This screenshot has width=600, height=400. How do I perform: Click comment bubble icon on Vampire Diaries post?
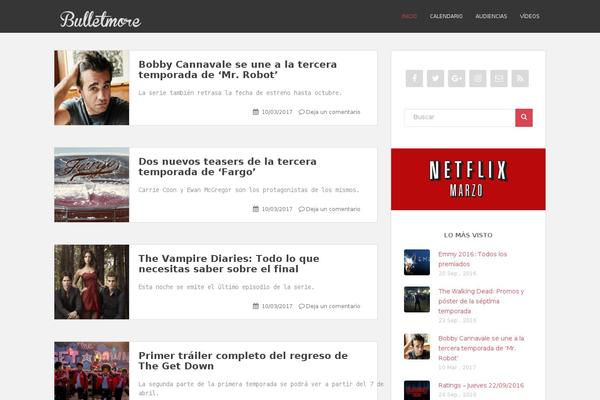(302, 306)
